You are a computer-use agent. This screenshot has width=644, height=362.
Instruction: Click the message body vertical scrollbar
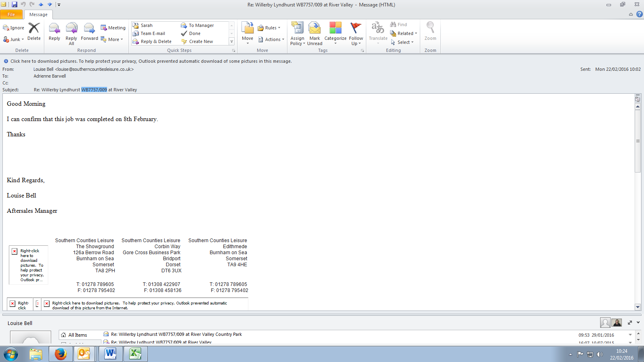tap(638, 141)
